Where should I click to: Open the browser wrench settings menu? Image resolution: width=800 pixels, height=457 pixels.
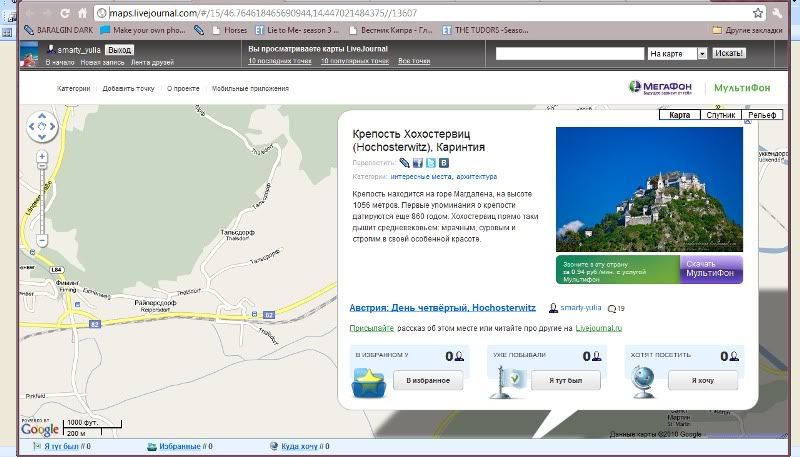(x=778, y=13)
